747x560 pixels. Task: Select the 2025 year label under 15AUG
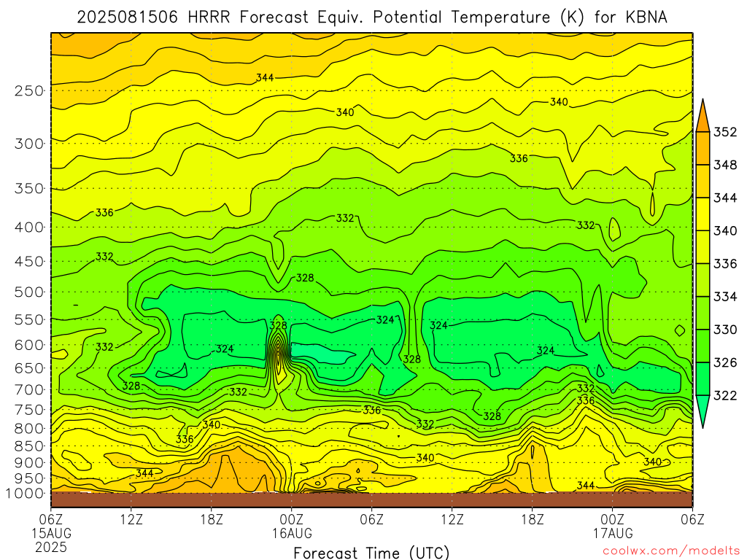51,547
